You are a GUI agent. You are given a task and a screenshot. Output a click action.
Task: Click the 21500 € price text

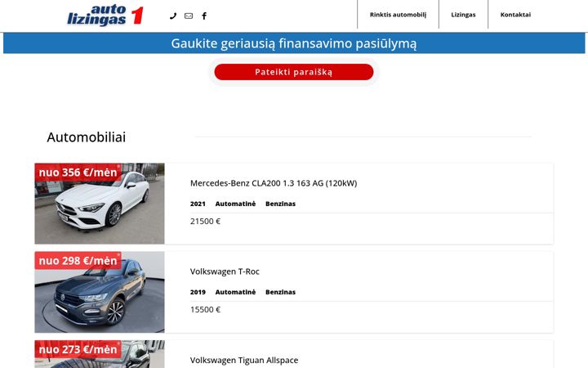click(205, 221)
